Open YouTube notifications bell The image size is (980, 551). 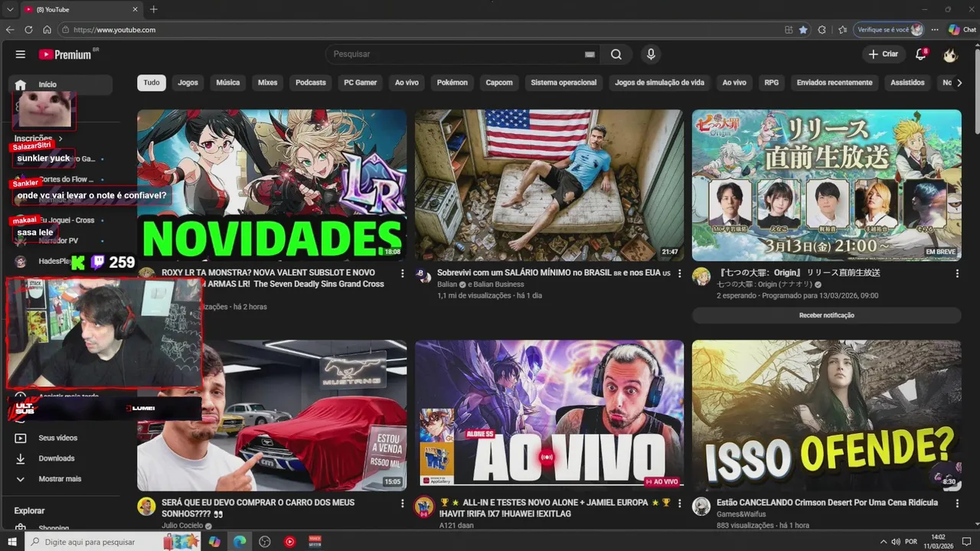[x=921, y=54]
